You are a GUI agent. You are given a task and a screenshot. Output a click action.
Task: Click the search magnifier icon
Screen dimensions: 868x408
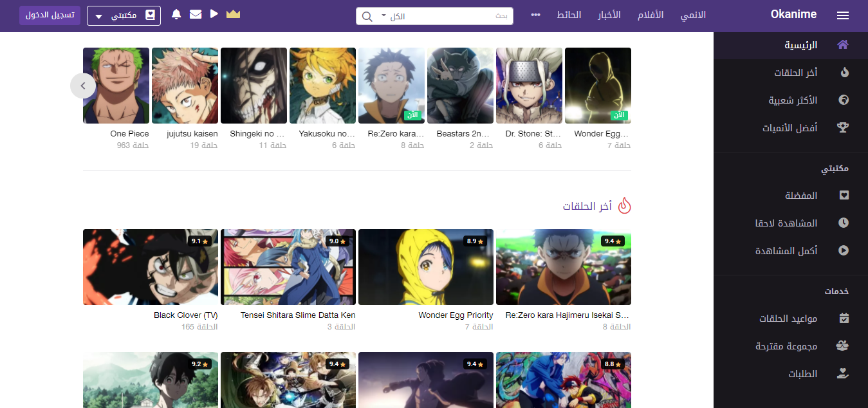pos(367,16)
